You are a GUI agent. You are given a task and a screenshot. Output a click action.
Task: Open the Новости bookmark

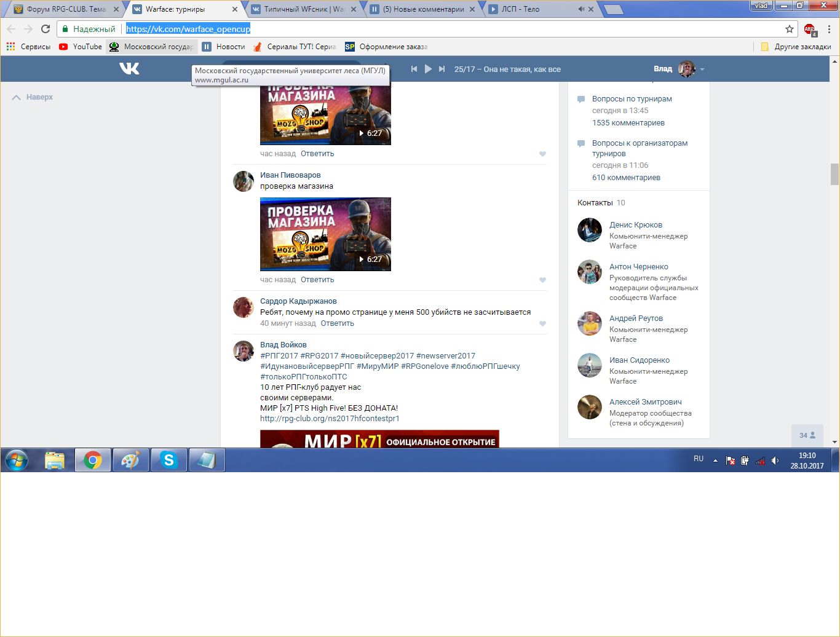[x=224, y=47]
